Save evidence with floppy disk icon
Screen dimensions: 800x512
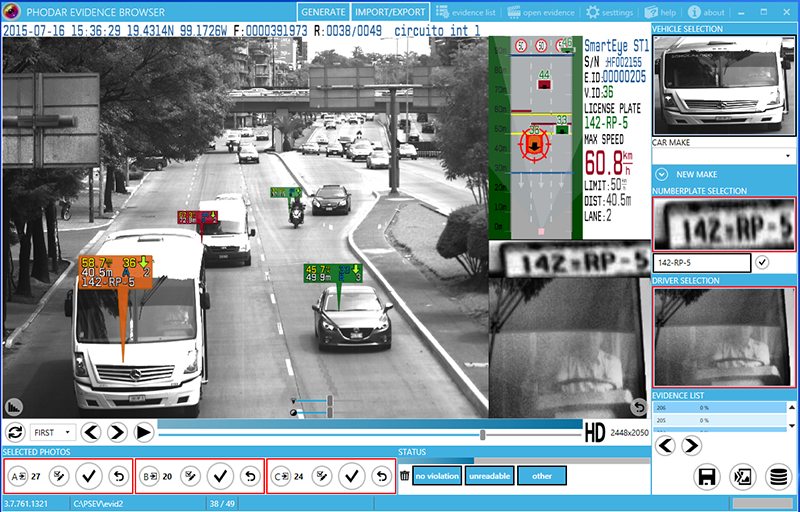point(707,477)
